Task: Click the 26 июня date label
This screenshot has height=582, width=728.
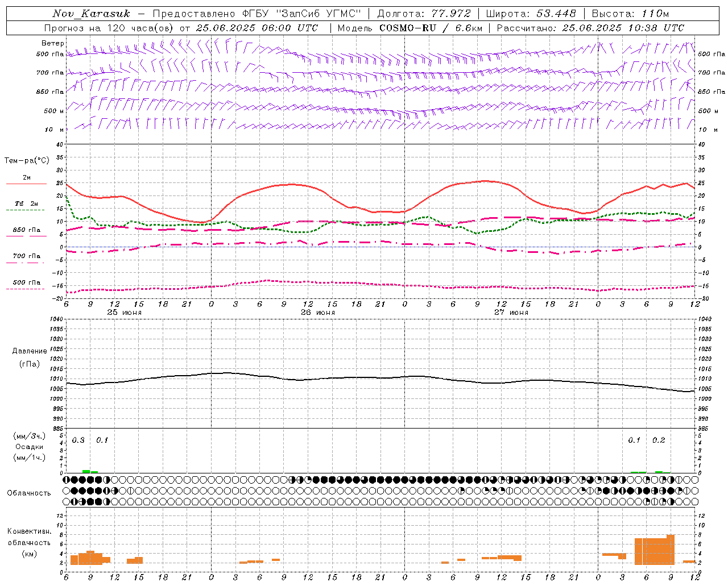Action: pos(318,313)
